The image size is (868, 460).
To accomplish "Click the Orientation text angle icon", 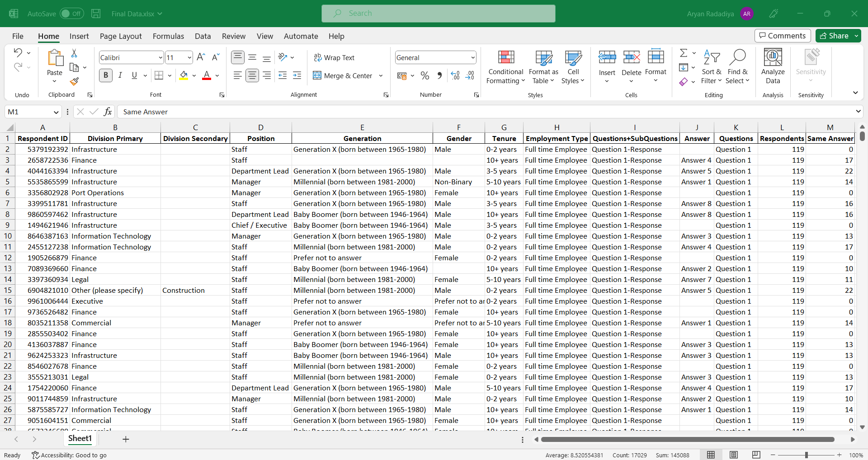I will click(x=283, y=57).
